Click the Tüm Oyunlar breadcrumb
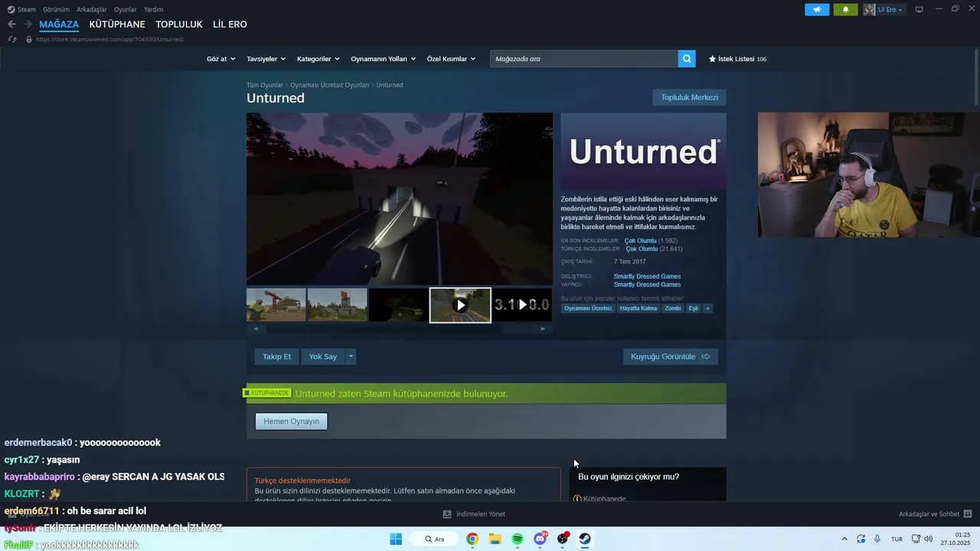 [x=264, y=85]
